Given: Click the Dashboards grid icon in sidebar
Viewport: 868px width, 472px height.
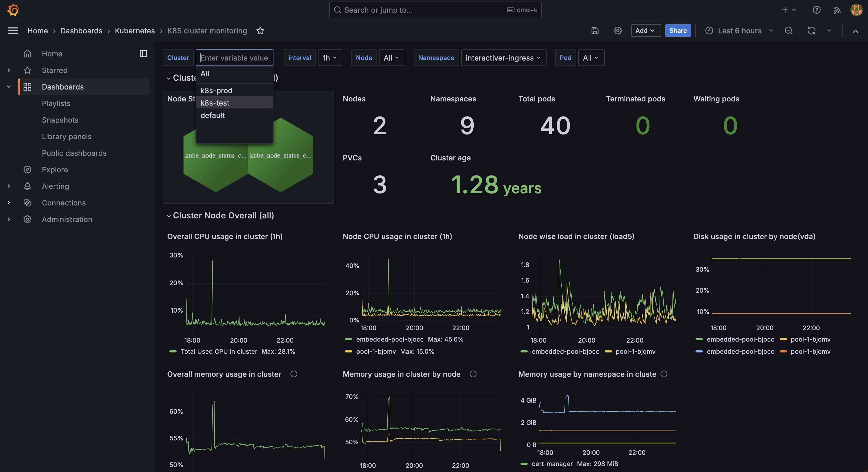Looking at the screenshot, I should point(28,87).
